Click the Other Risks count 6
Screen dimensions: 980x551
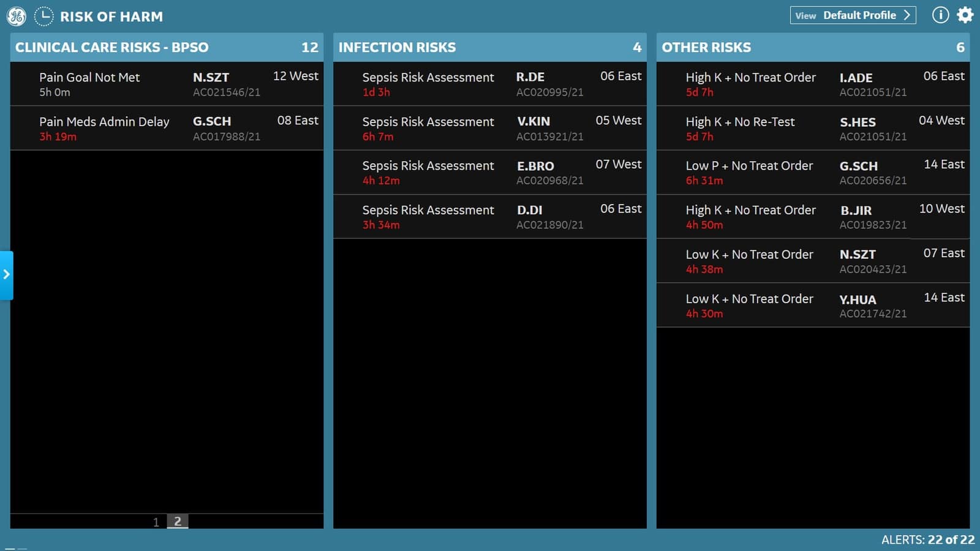(x=960, y=47)
